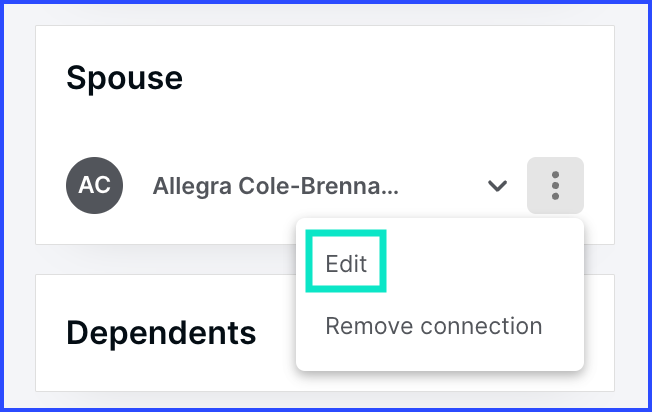
Task: Click the down arrow beside the spouse name
Action: tap(497, 186)
